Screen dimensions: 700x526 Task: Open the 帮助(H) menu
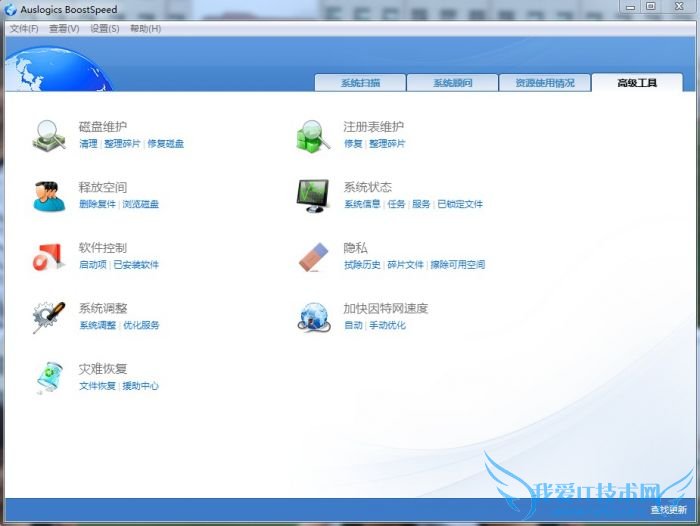(x=146, y=29)
